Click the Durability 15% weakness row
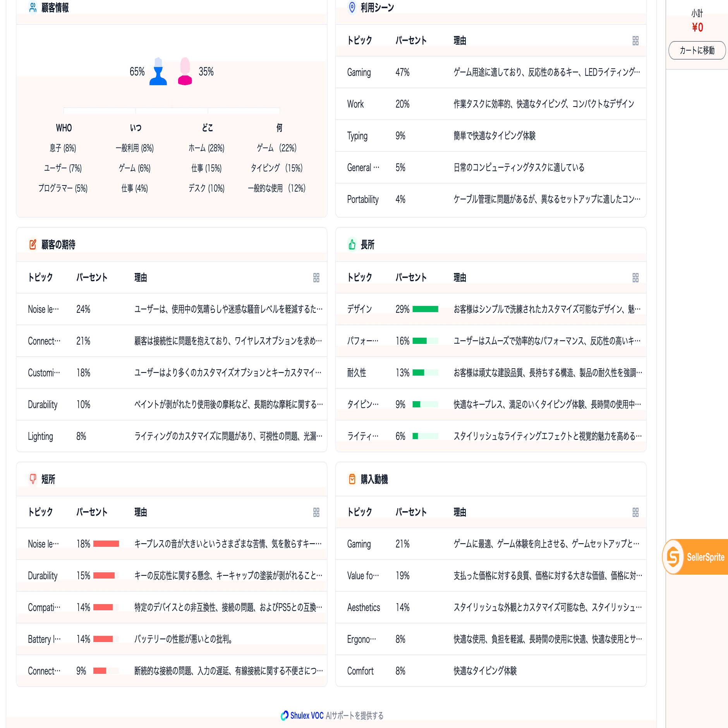The width and height of the screenshot is (728, 728). tap(172, 576)
